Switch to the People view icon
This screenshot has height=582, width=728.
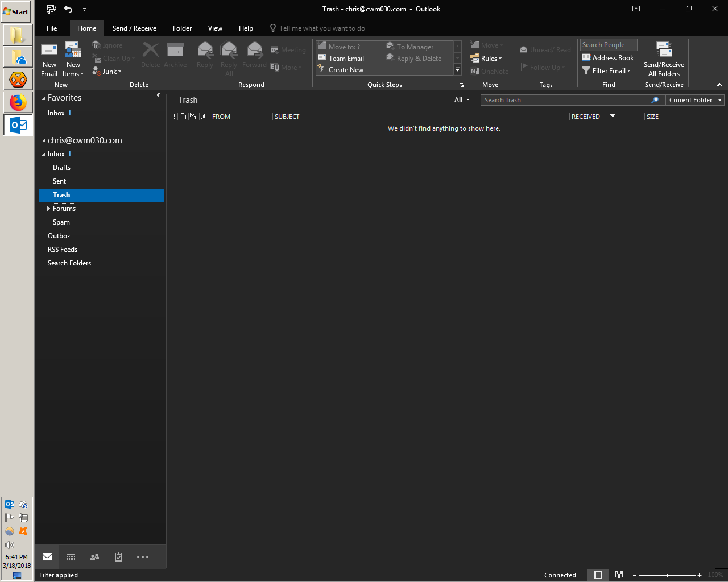click(x=95, y=557)
